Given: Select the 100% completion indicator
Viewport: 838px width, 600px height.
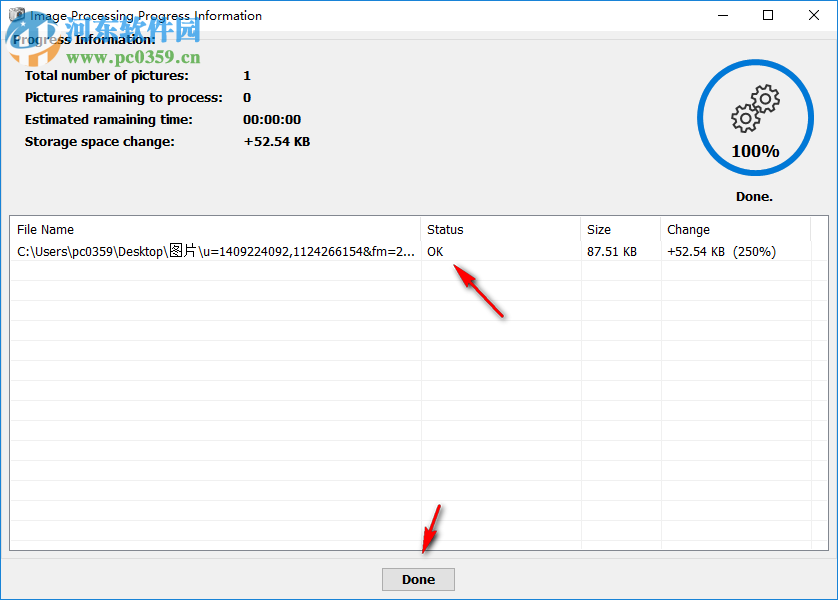Looking at the screenshot, I should tap(755, 150).
